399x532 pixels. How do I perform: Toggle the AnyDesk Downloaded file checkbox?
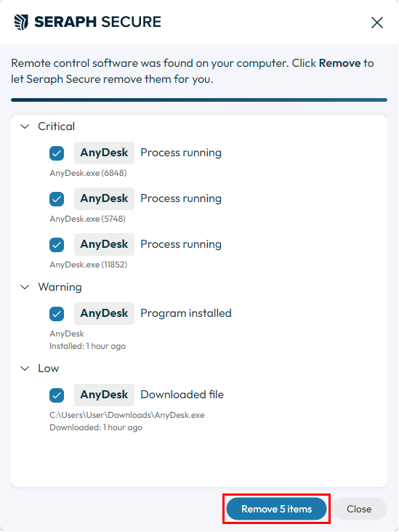57,395
